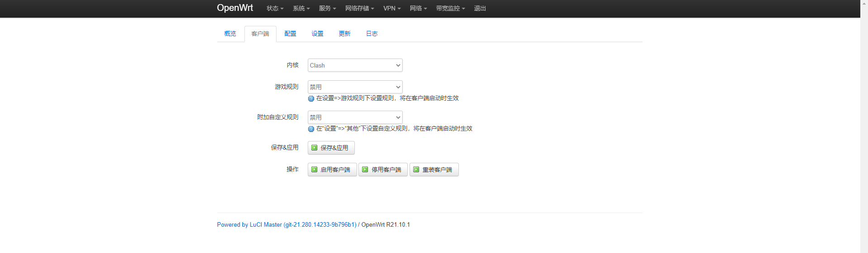Viewport: 868px width, 253px height.
Task: Open the 内核 Clash dropdown
Action: coord(355,65)
